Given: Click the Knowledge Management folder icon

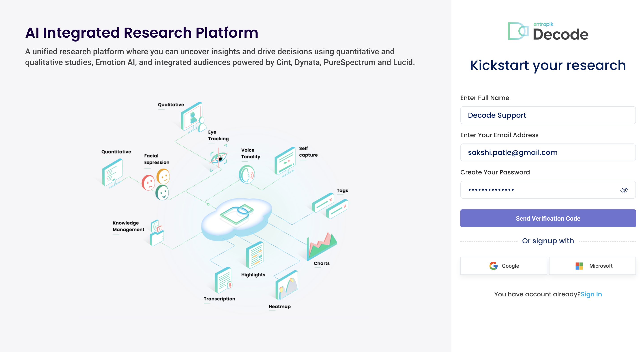Looking at the screenshot, I should pyautogui.click(x=157, y=233).
